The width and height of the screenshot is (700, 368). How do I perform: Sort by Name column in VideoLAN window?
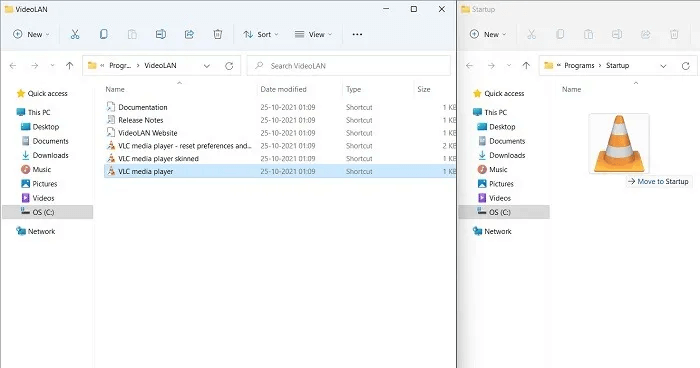click(115, 89)
